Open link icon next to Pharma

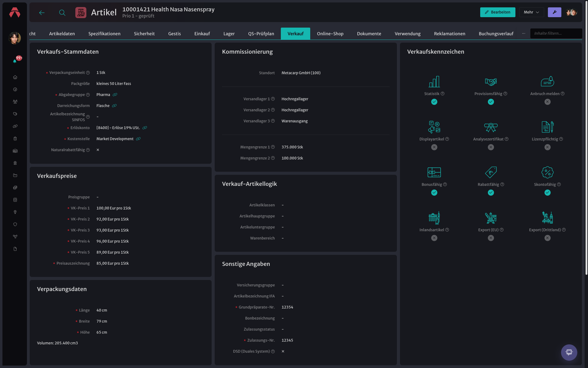[115, 95]
